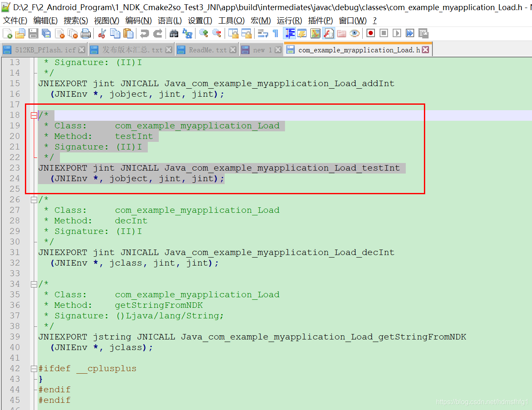The width and height of the screenshot is (532, 410).
Task: Collapse the comment fold at line 18
Action: (34, 115)
